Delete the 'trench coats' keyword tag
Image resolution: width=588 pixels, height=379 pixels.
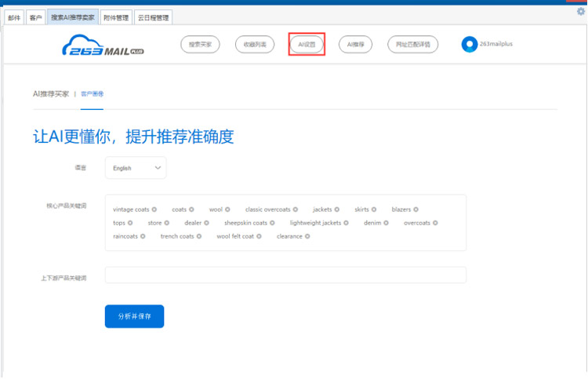(199, 236)
